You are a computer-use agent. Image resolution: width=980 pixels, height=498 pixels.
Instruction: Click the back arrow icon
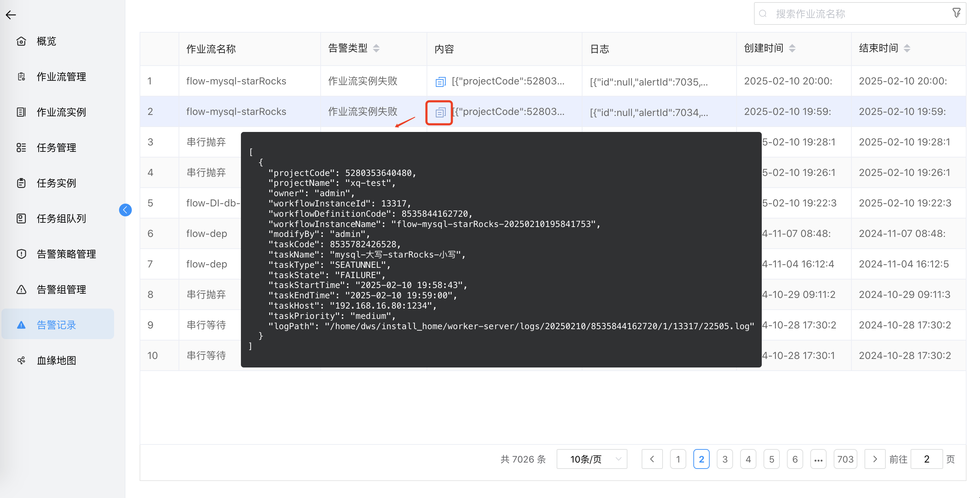click(x=11, y=15)
